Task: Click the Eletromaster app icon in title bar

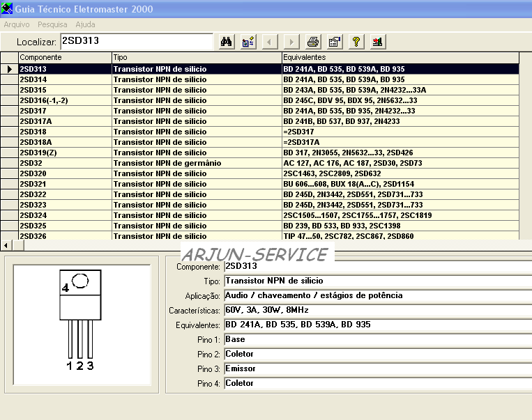Action: [7, 8]
